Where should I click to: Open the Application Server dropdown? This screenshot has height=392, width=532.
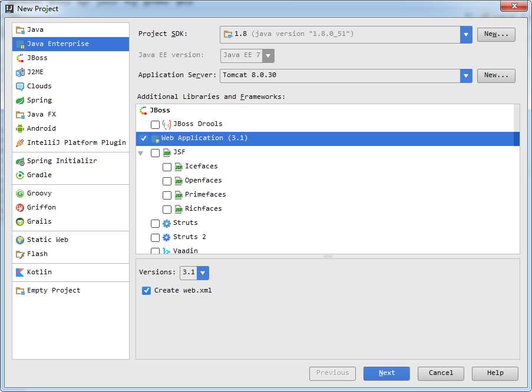pyautogui.click(x=466, y=75)
